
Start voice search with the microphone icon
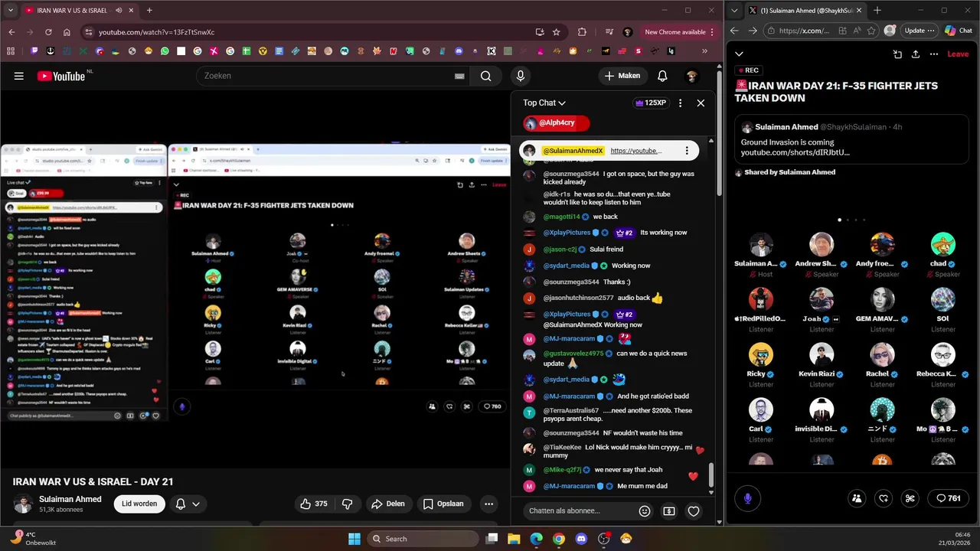(x=520, y=76)
